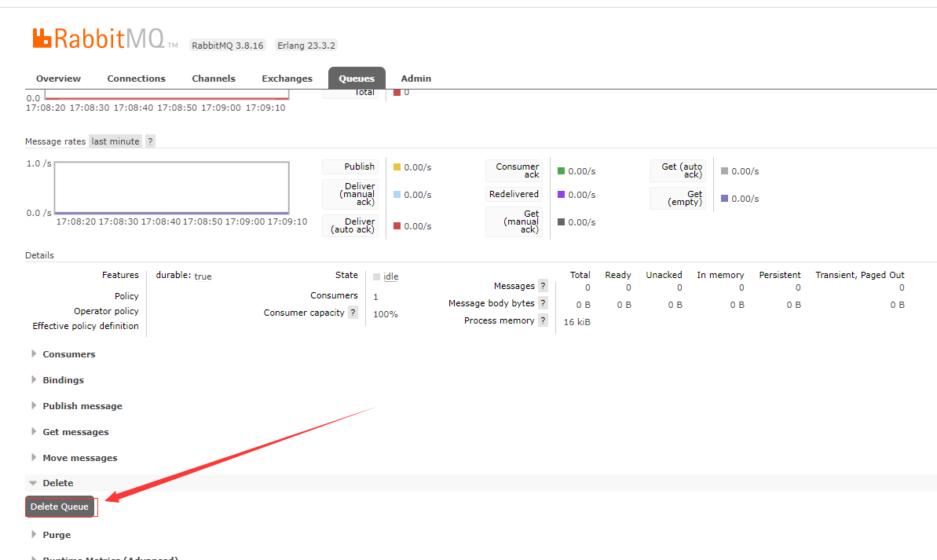Go to the Exchanges tab
Screen dimensions: 937x560
[287, 79]
